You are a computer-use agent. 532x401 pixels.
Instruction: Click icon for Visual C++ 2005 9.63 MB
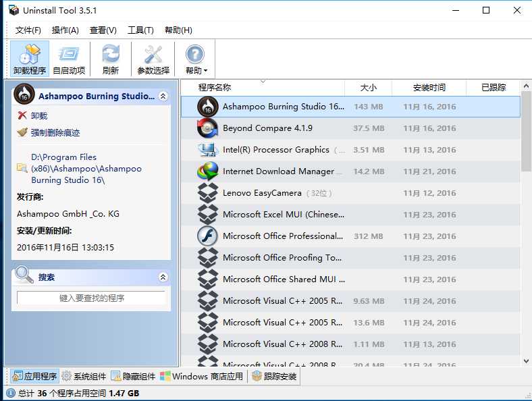click(208, 301)
